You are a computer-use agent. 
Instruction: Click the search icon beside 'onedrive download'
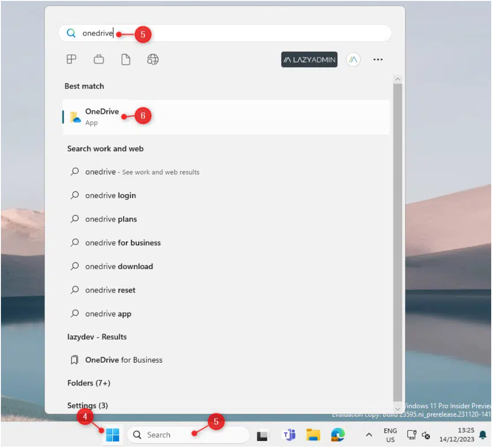[x=75, y=266]
